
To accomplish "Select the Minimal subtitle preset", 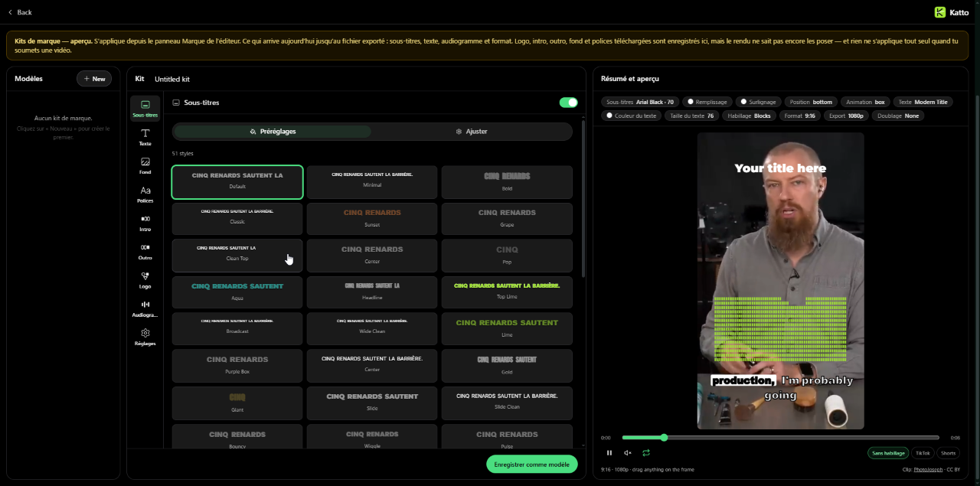I will [372, 182].
